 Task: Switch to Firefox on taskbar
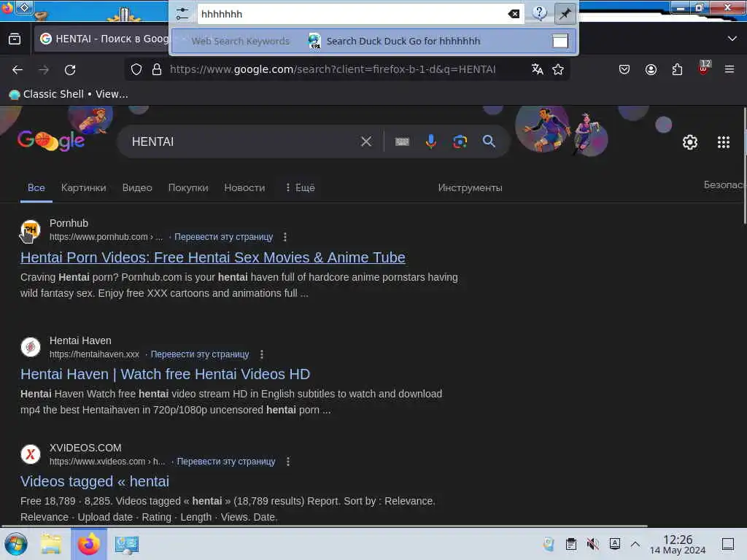point(88,544)
